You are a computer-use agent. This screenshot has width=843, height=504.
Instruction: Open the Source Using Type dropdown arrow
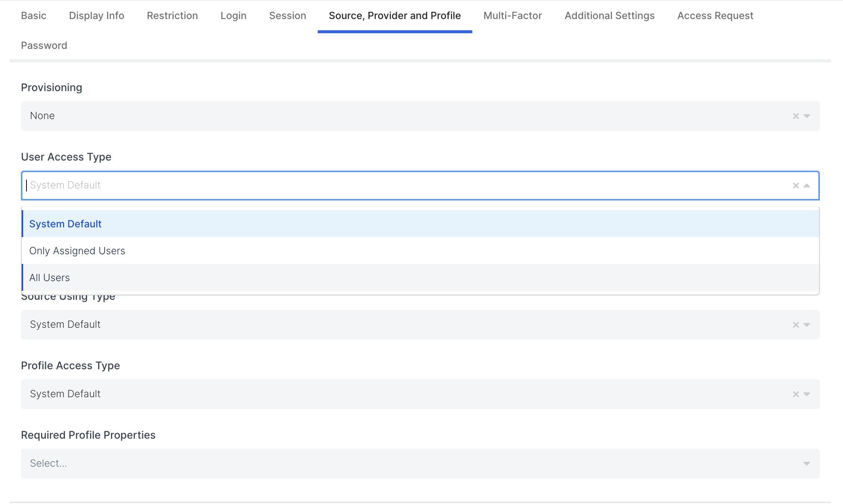coord(807,325)
